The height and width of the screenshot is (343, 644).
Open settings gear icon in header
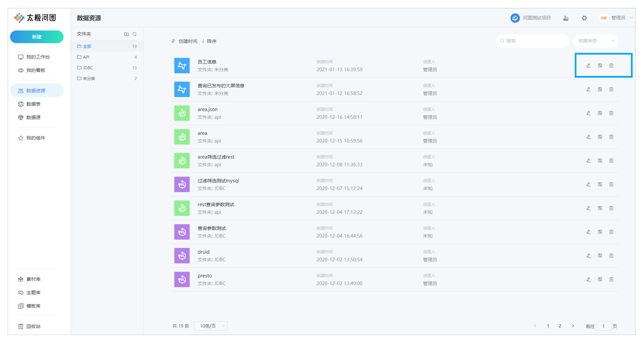pos(584,18)
